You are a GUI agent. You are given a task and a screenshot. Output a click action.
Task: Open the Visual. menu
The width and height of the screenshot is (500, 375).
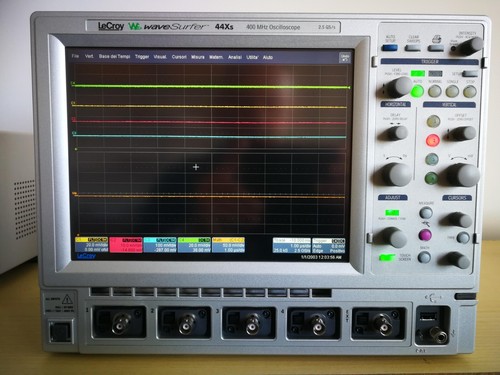[160, 57]
